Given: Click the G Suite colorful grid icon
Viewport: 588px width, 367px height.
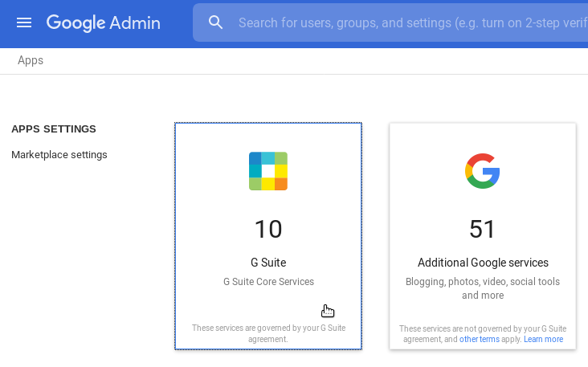Looking at the screenshot, I should pos(267,171).
